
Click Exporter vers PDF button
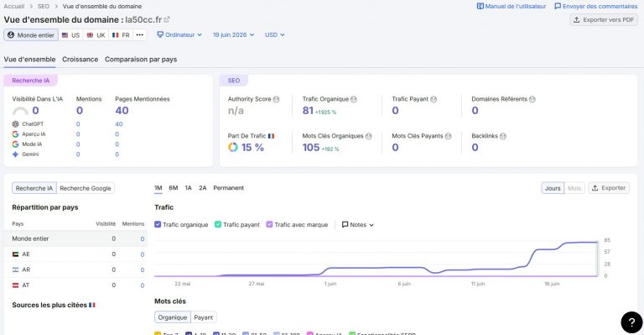[x=604, y=19]
